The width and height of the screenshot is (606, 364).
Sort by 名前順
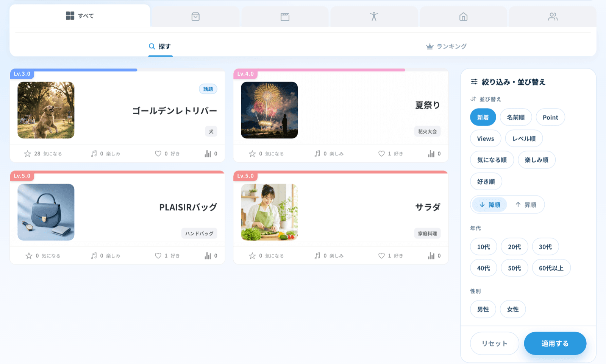tap(516, 117)
